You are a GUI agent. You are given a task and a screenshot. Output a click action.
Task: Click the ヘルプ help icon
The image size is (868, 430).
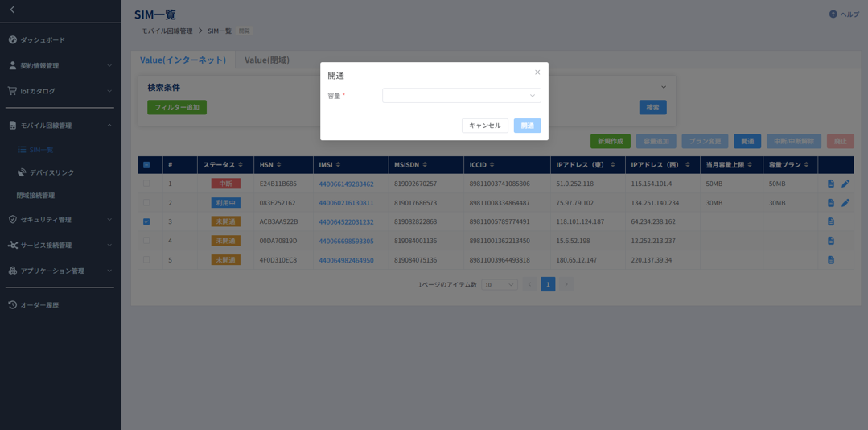[833, 14]
